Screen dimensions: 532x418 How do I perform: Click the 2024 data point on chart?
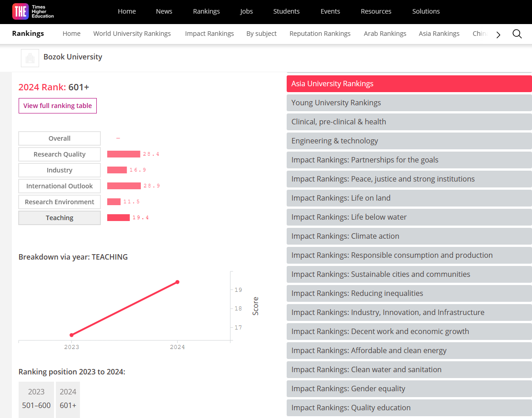(x=177, y=282)
